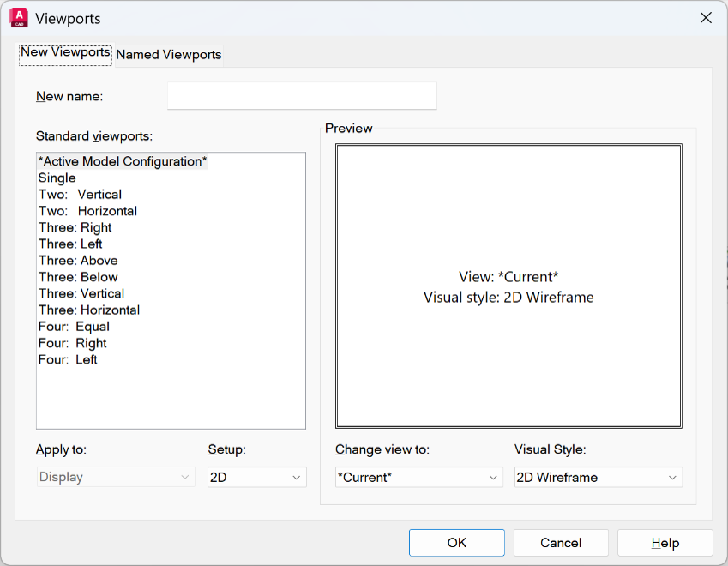728x566 pixels.
Task: Open the Change view to dropdown
Action: click(x=418, y=477)
